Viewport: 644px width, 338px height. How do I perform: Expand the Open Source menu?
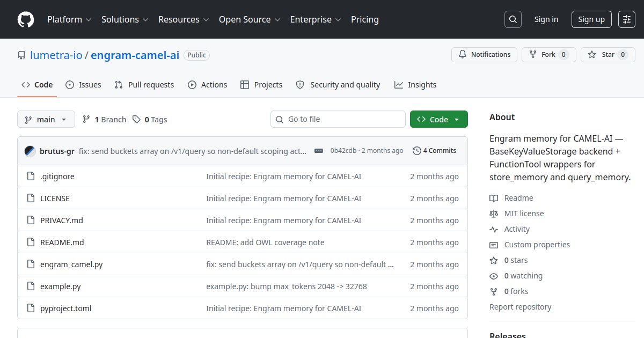point(250,19)
